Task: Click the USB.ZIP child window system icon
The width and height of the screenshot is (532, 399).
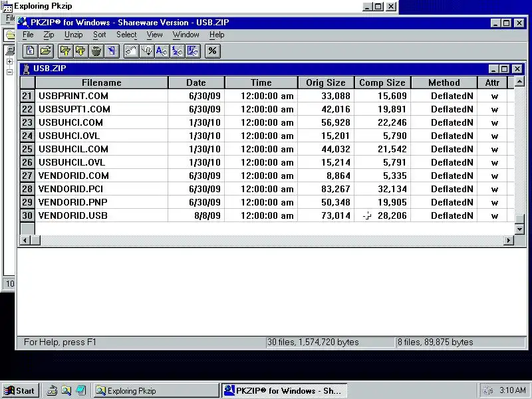Action: coord(26,68)
